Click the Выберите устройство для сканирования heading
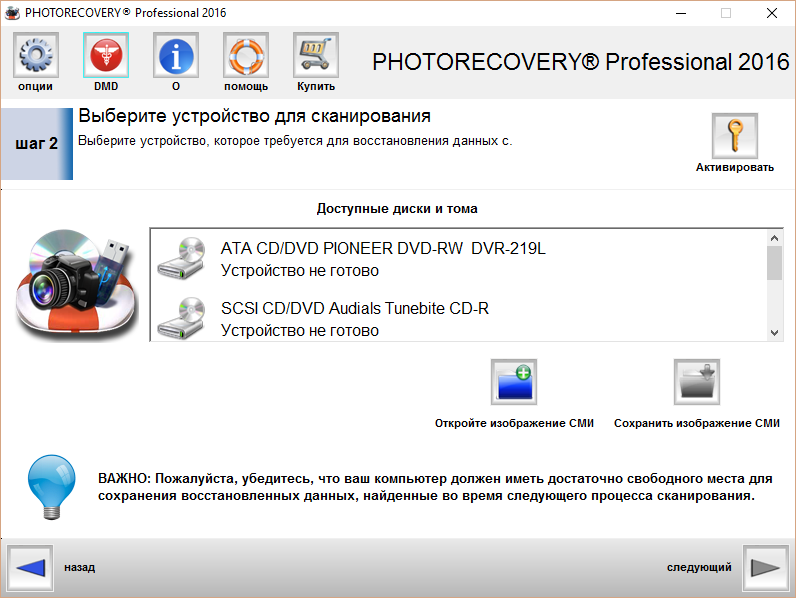The image size is (796, 598). (254, 116)
